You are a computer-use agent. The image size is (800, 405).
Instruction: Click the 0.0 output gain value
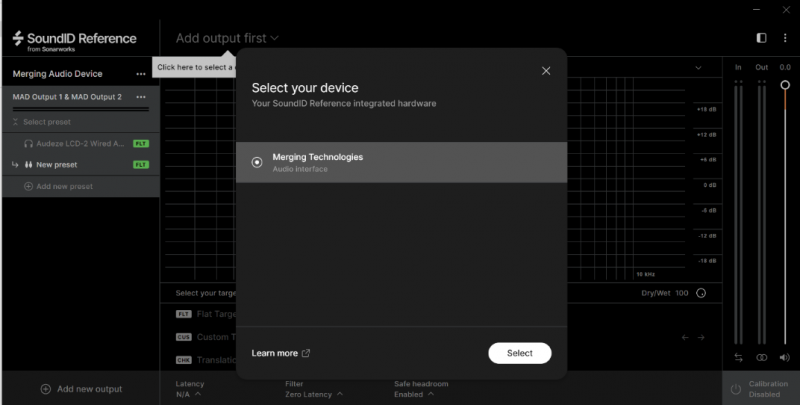(x=785, y=67)
